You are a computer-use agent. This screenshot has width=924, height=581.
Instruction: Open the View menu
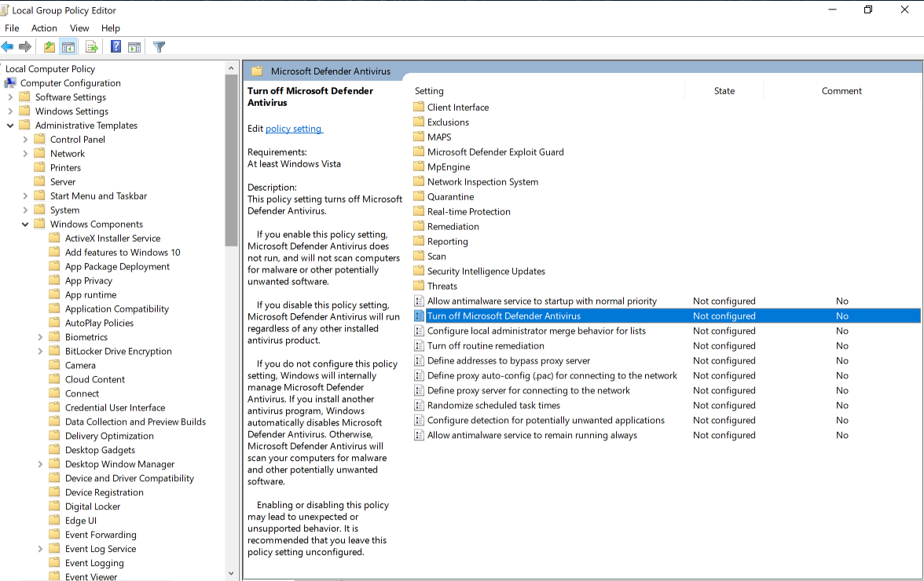(79, 28)
